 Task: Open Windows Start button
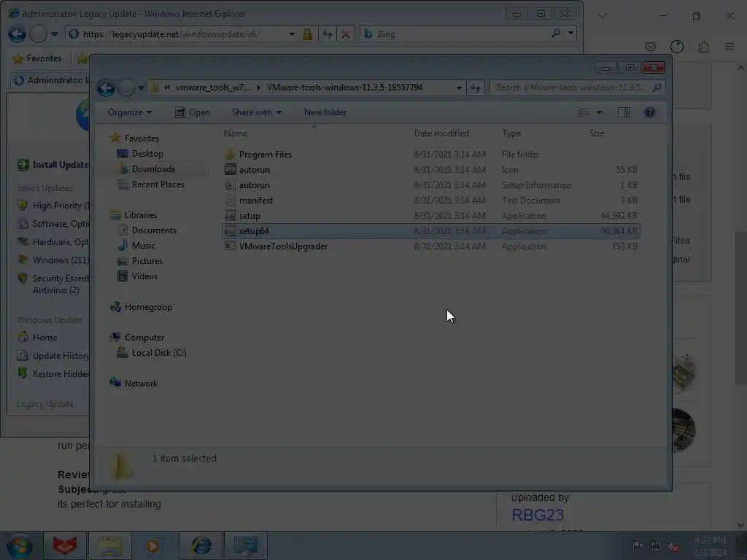coord(19,545)
